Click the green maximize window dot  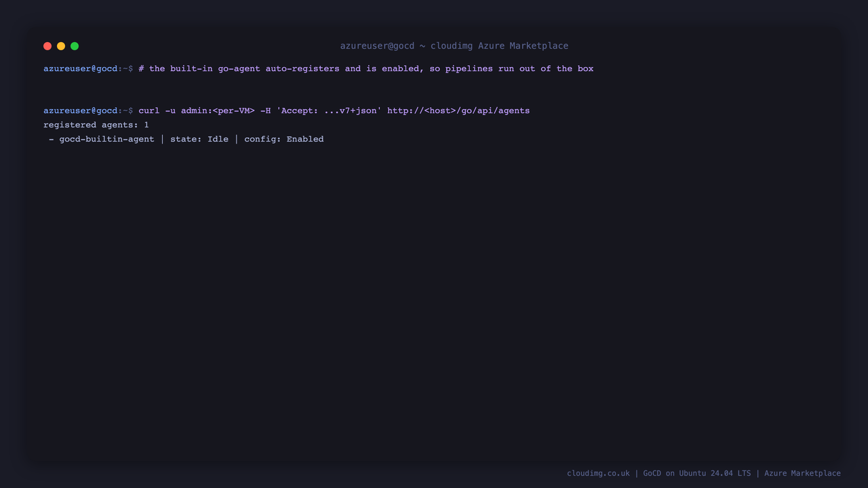(x=75, y=46)
